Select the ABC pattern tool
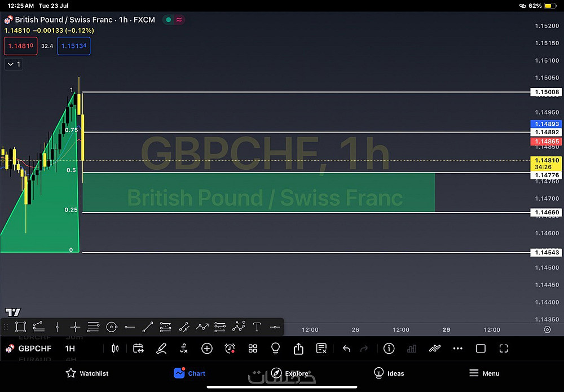 pos(239,326)
